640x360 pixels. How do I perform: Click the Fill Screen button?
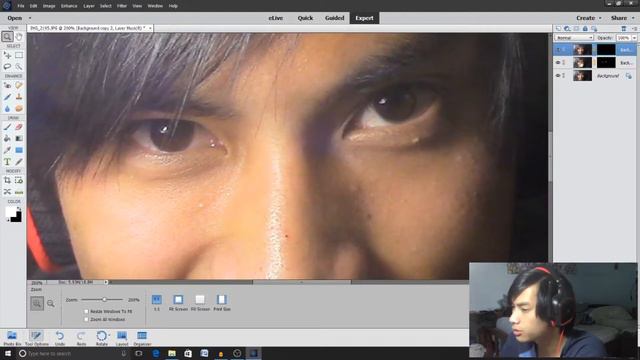(200, 302)
